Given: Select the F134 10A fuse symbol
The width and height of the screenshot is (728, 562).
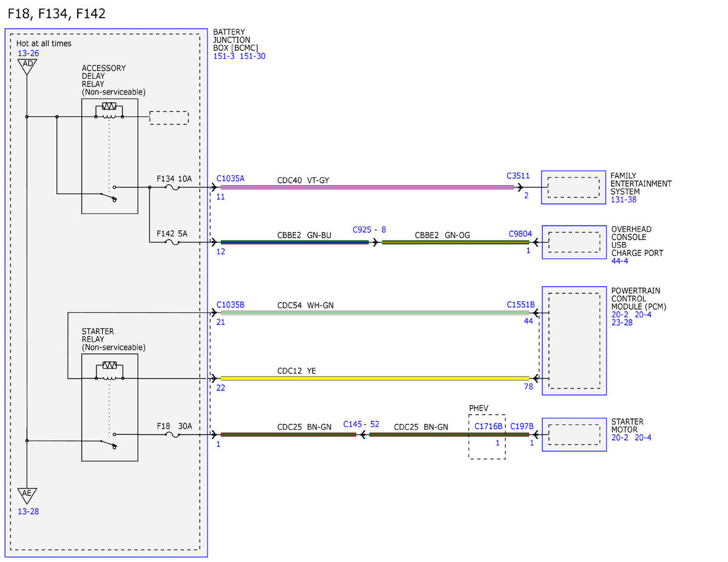Looking at the screenshot, I should tap(173, 187).
